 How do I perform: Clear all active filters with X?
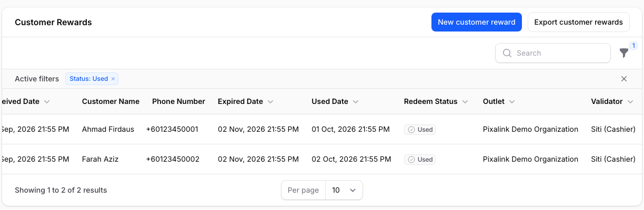(624, 79)
